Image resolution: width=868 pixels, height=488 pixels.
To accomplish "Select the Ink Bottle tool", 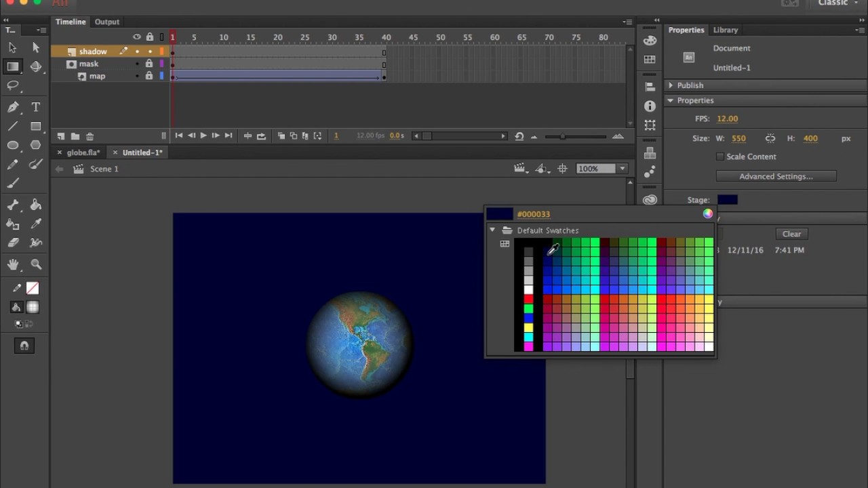I will tap(12, 224).
